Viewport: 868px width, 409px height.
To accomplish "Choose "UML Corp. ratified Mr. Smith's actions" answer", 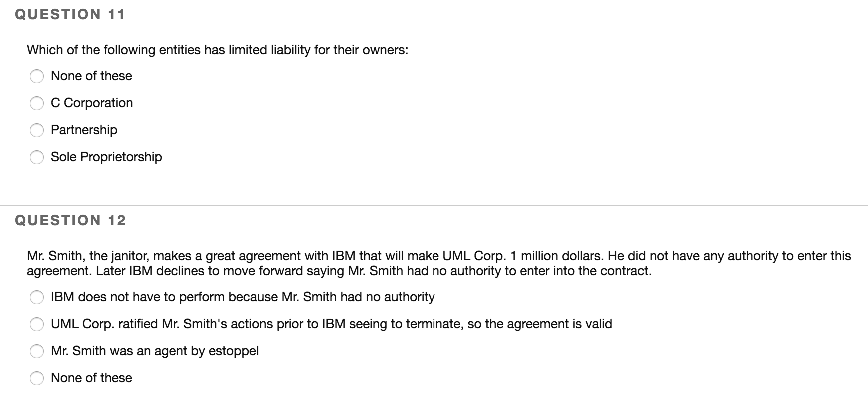I will [37, 324].
